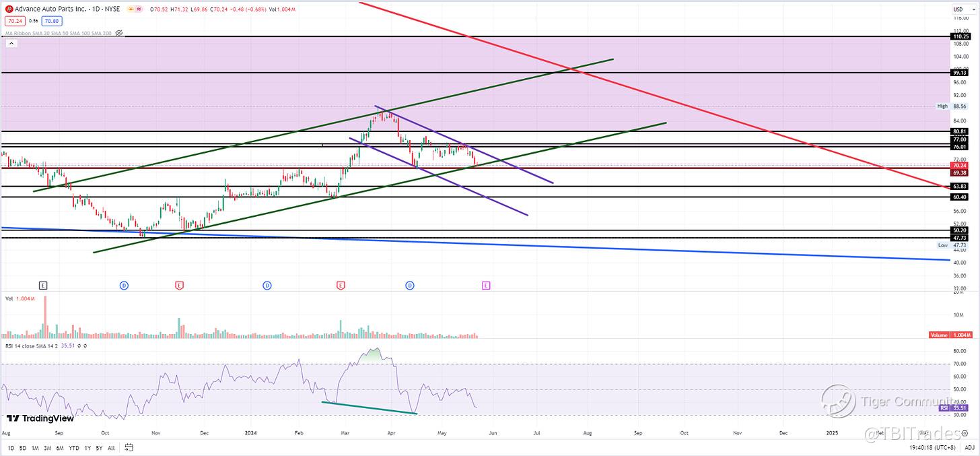Click the black E earnings marker near September
The image size is (980, 456).
coord(43,286)
